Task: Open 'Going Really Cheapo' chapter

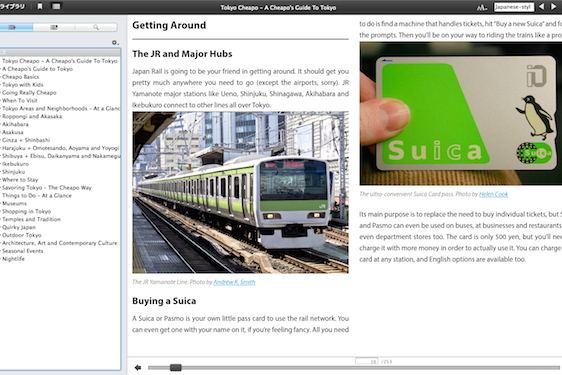Action: pyautogui.click(x=29, y=92)
